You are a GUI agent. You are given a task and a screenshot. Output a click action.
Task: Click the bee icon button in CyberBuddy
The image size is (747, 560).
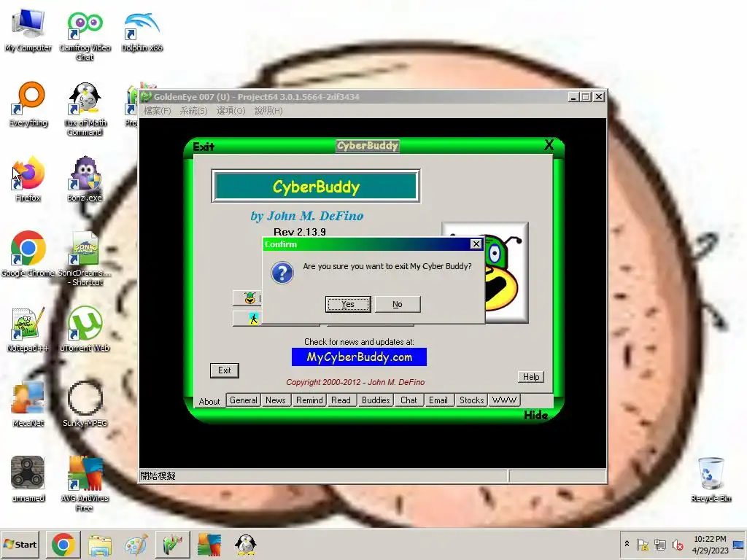click(x=247, y=298)
